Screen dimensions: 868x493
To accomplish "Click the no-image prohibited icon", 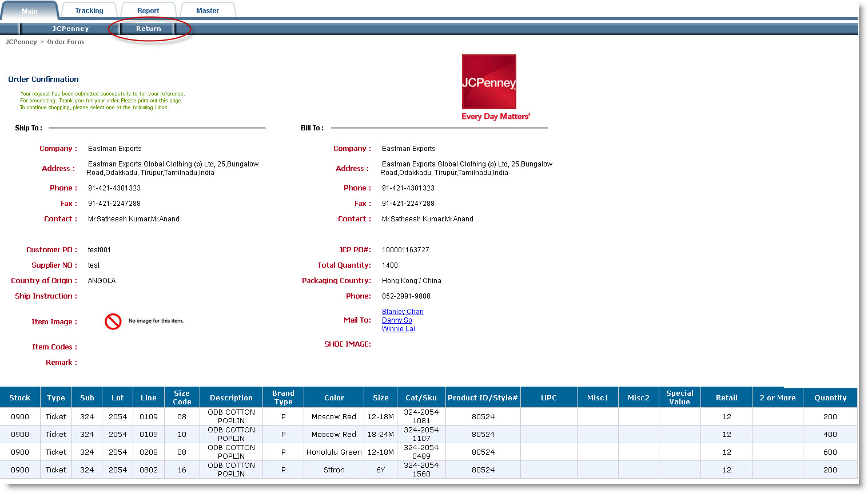I will click(x=113, y=321).
